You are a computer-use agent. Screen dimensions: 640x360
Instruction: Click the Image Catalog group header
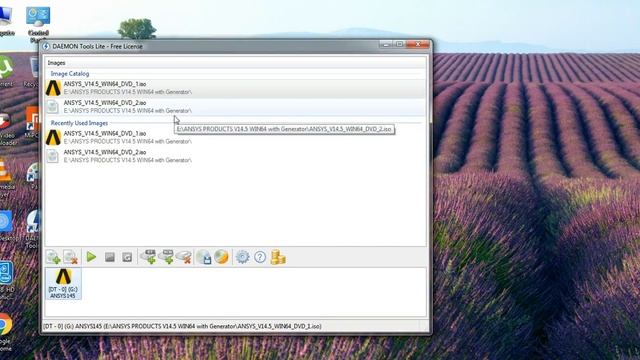(x=70, y=73)
